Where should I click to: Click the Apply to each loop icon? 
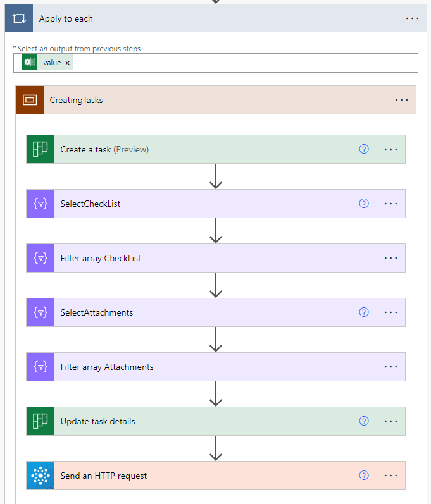[x=19, y=19]
